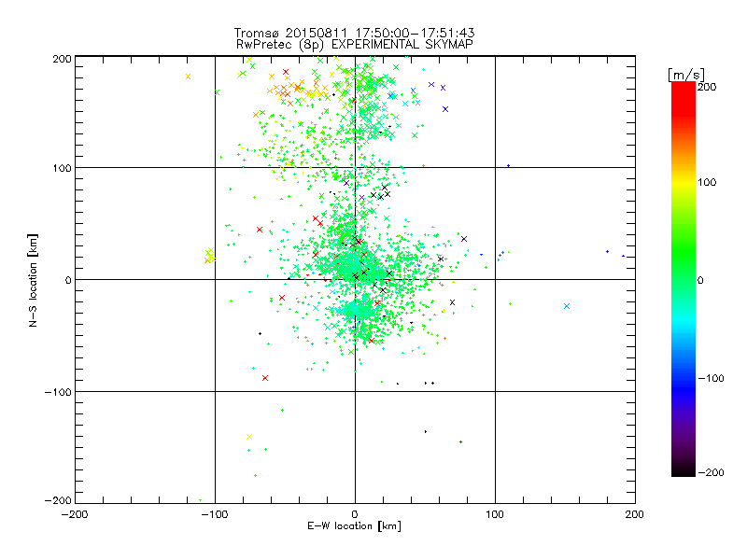Click the x-axis tick label '200' below plot

coord(635,514)
